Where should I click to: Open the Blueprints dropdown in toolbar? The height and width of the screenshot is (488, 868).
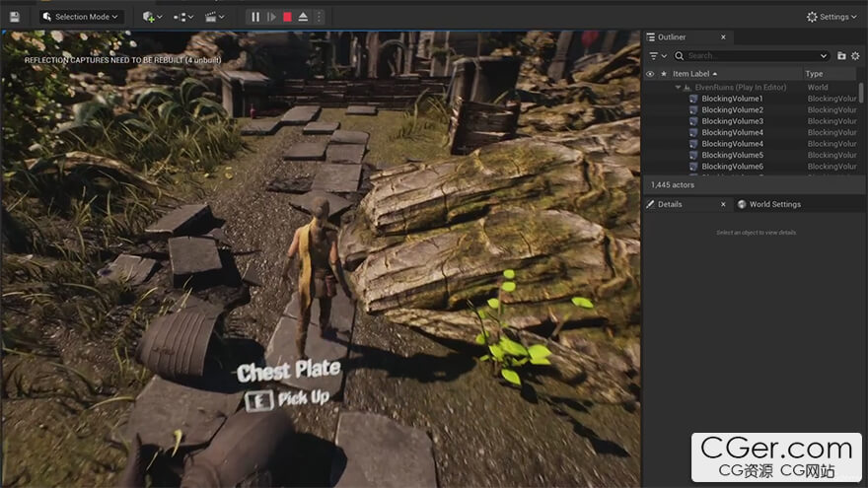point(183,17)
